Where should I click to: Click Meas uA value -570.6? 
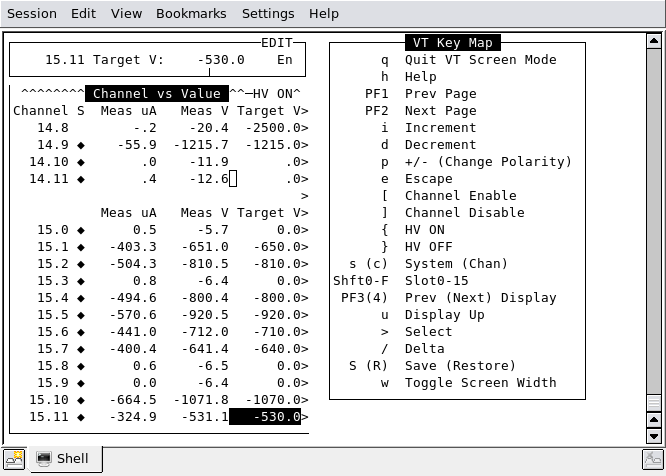click(x=133, y=315)
